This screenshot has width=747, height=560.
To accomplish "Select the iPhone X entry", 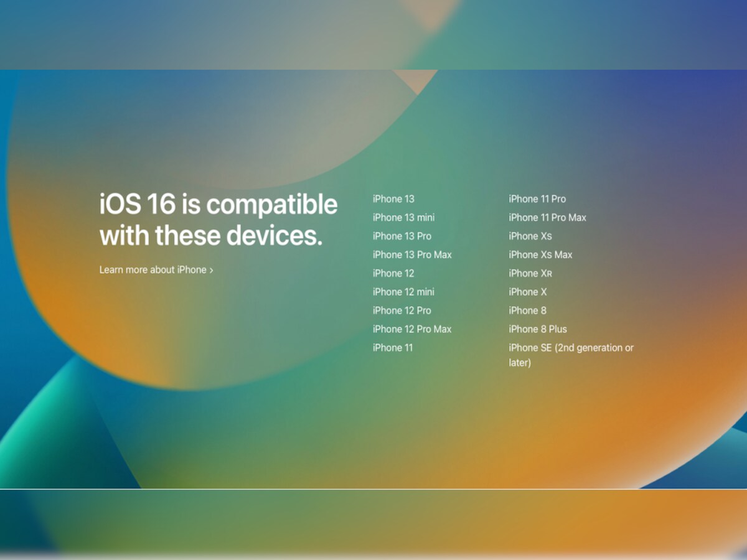I will (527, 292).
